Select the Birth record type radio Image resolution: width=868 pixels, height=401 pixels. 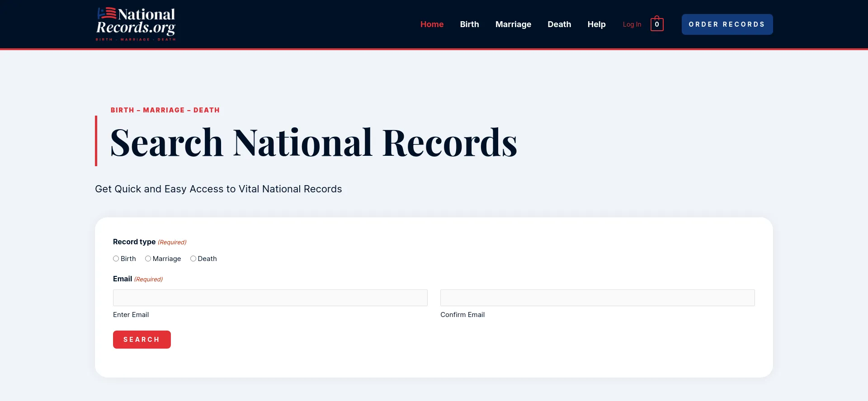click(x=116, y=259)
